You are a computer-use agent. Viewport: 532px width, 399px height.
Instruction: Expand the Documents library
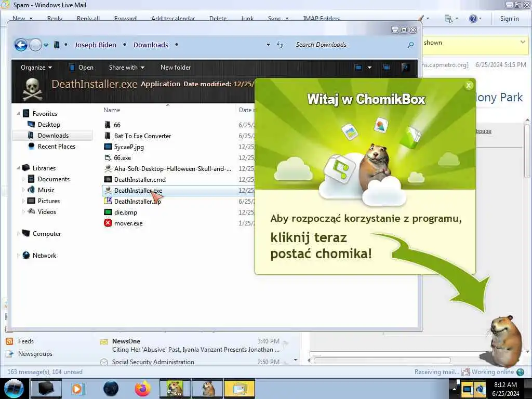pyautogui.click(x=23, y=179)
